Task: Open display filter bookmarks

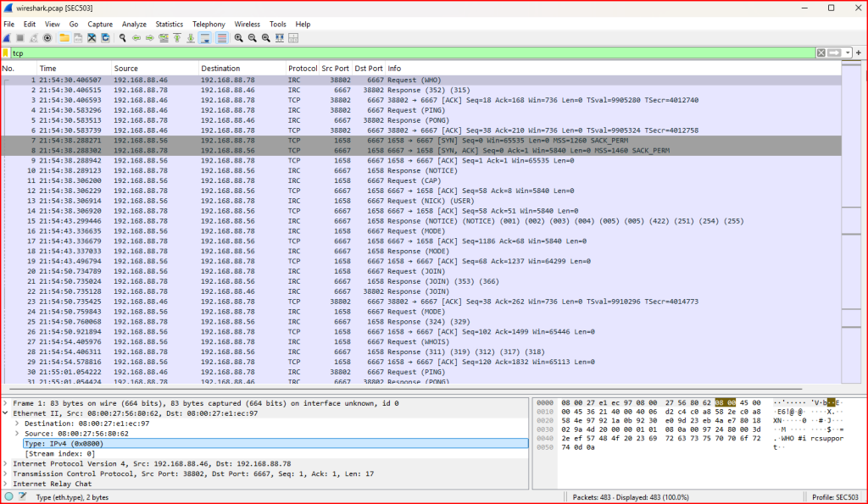Action: tap(6, 53)
